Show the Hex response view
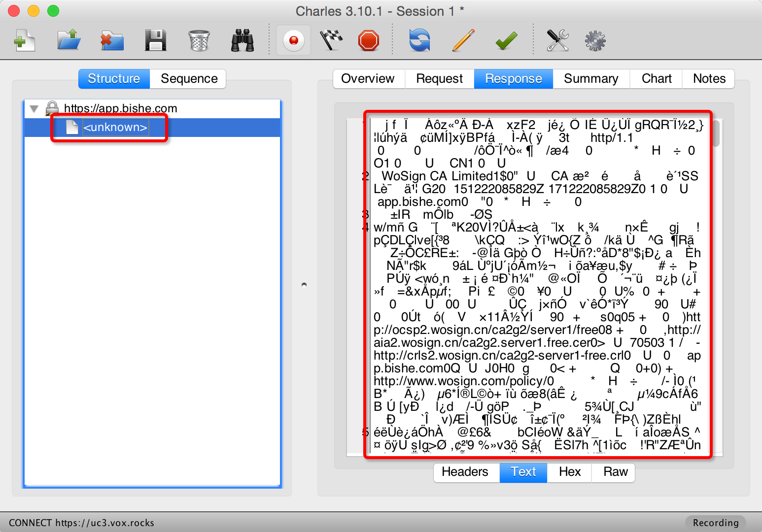The image size is (762, 532). (570, 472)
